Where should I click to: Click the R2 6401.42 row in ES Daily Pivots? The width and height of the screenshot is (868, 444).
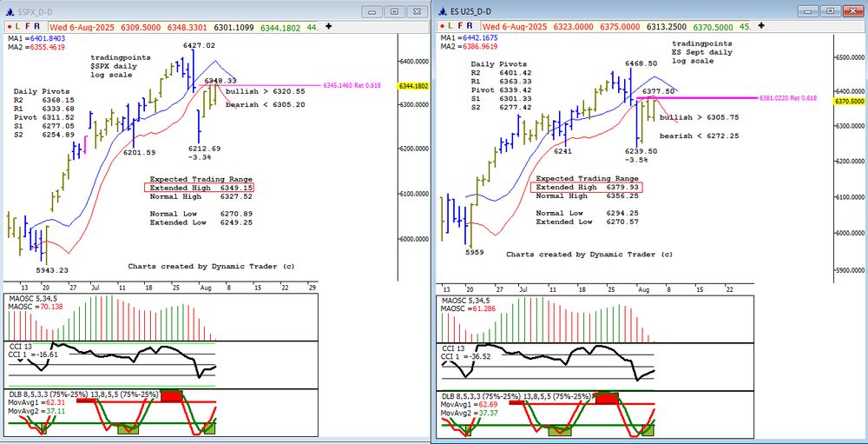[502, 73]
